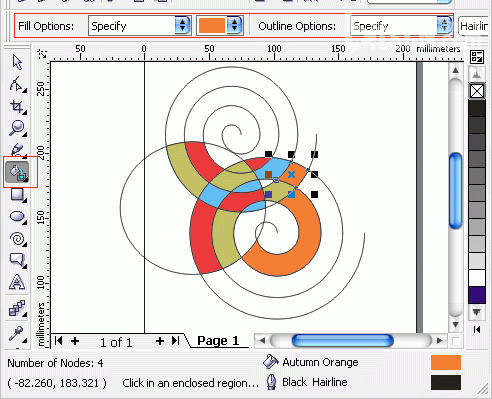The image size is (492, 399).
Task: Pick the dark purple swatch in palette
Action: tap(477, 295)
